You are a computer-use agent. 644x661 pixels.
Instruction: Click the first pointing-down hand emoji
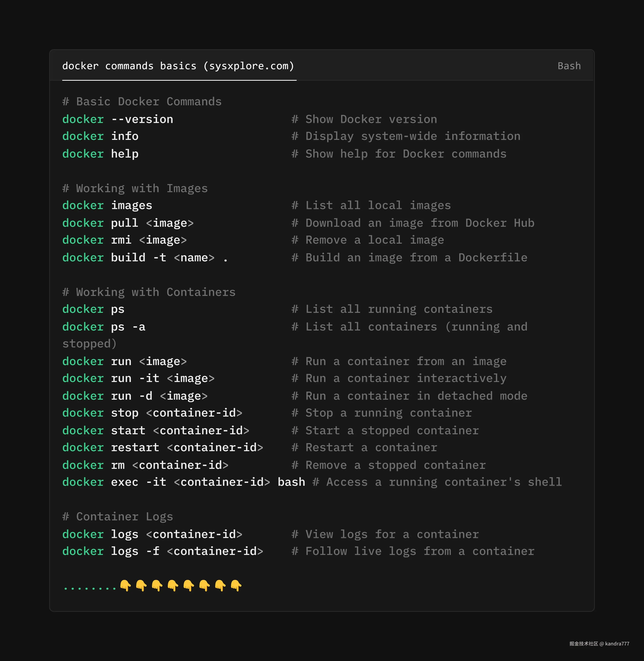click(125, 585)
